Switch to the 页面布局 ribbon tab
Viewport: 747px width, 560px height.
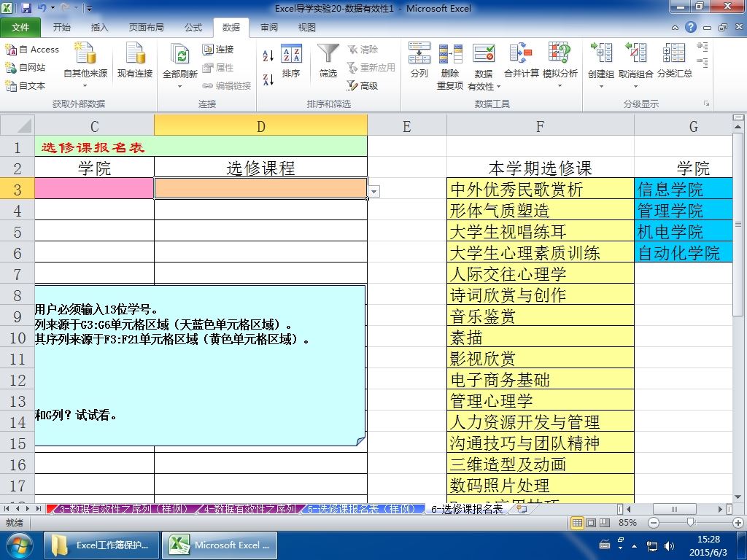[x=146, y=27]
